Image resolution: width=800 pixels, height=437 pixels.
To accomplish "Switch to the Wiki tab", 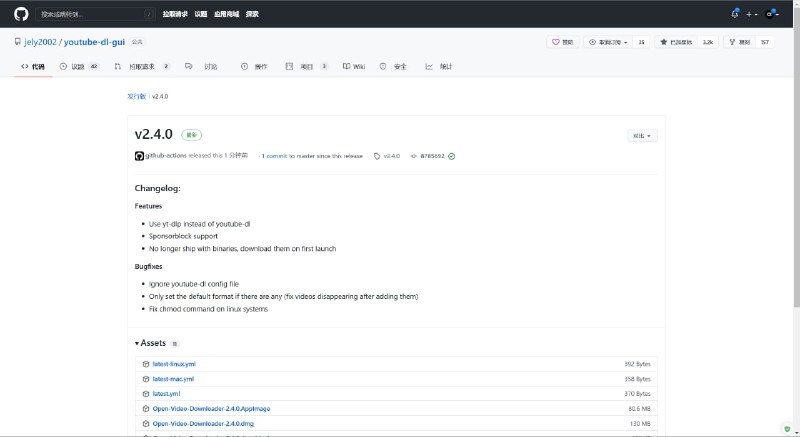I will point(354,66).
